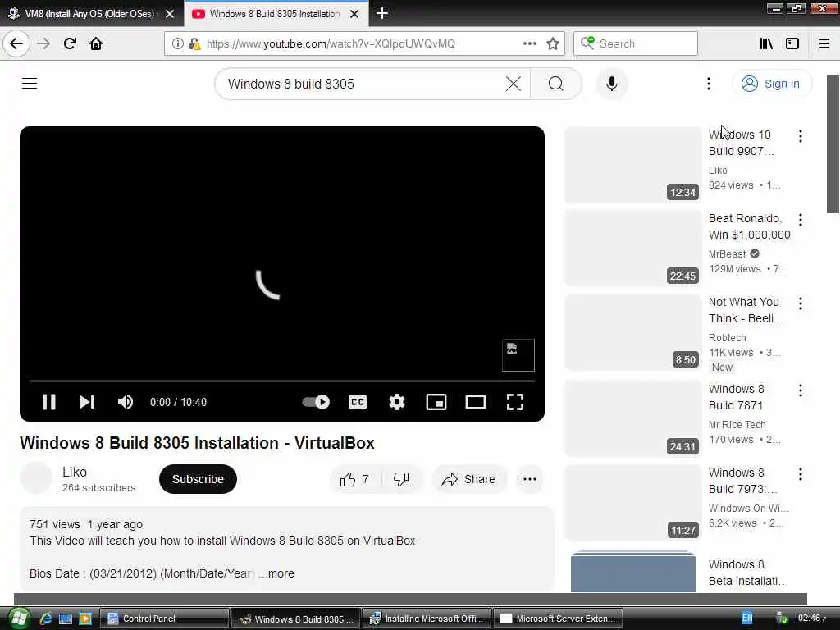The height and width of the screenshot is (630, 840).
Task: Click the EN language indicator in tray
Action: pyautogui.click(x=746, y=619)
